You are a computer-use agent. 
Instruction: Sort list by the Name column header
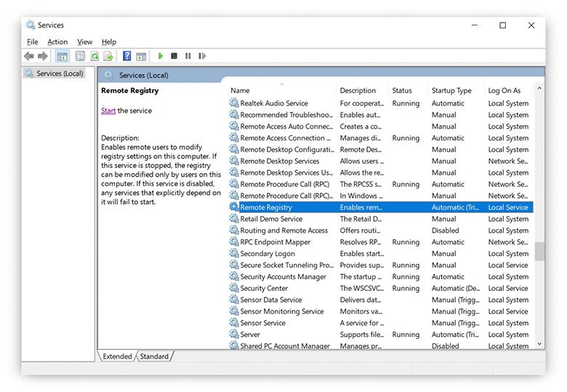tap(240, 90)
